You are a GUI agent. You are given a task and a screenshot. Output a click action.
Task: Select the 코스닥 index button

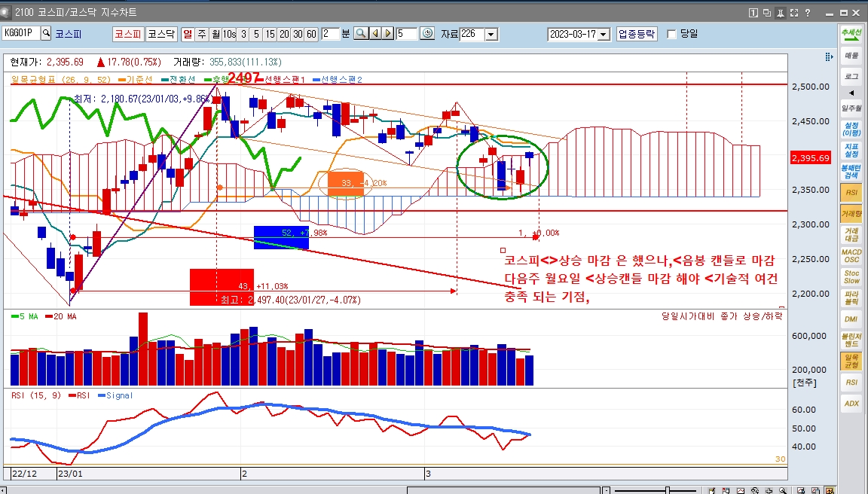coord(161,34)
